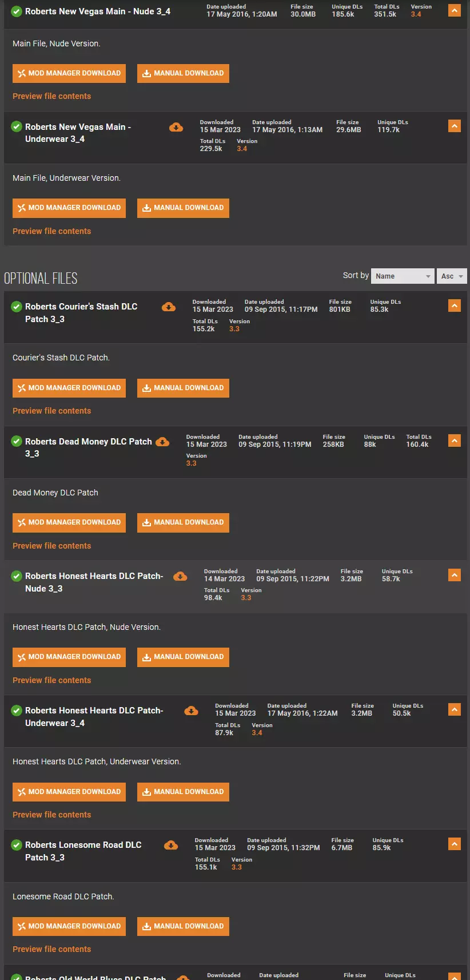
Task: Click green checkmark icon for Honest Hearts Underwear 3_4
Action: (17, 711)
